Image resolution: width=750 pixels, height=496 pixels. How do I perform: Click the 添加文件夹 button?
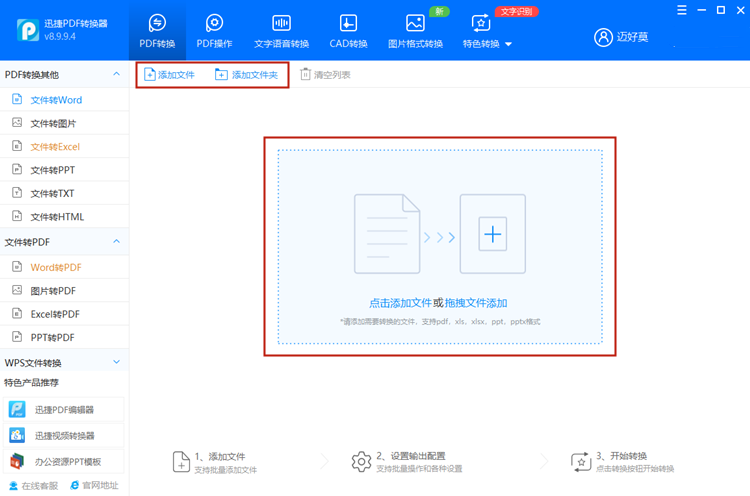[246, 75]
